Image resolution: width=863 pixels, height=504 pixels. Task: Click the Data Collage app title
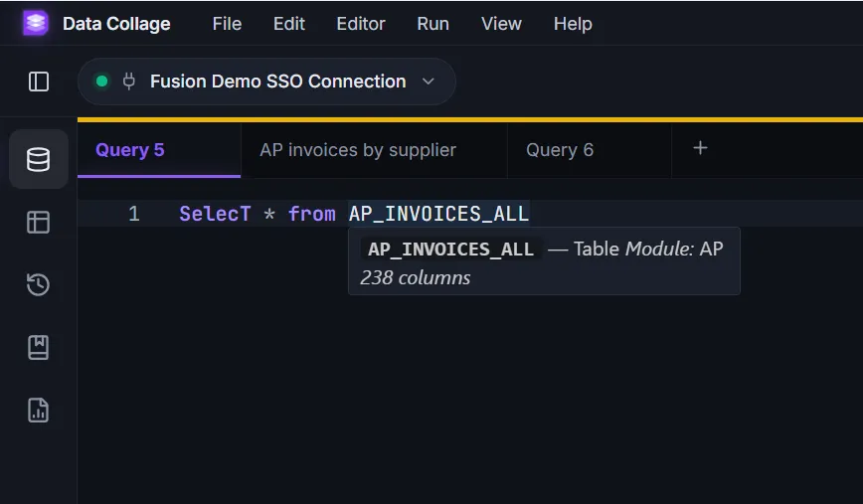(x=116, y=24)
